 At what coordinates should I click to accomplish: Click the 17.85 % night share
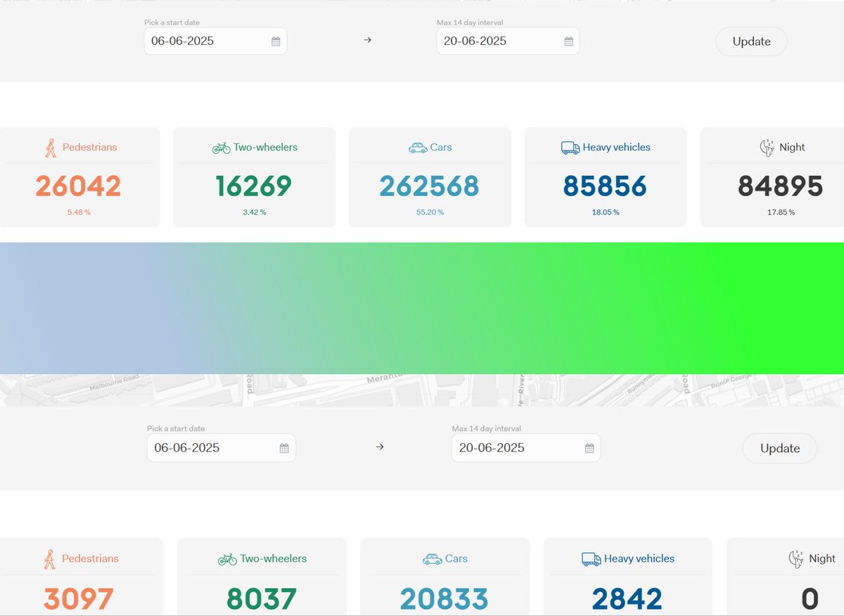click(781, 212)
